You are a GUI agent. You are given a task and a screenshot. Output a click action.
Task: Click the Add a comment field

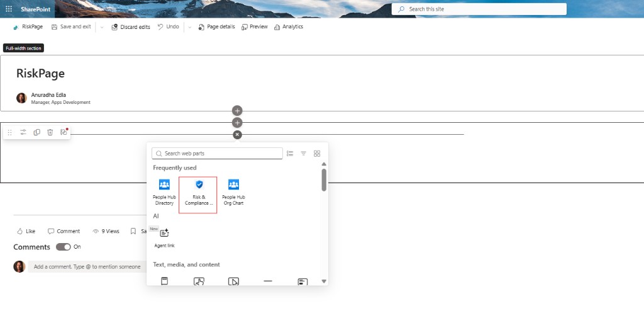[x=87, y=267]
